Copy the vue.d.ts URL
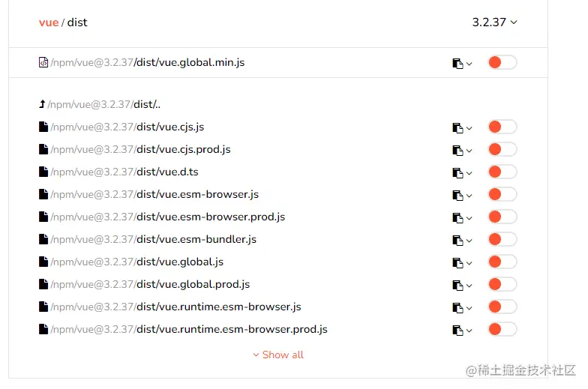The image size is (588, 389). (457, 172)
